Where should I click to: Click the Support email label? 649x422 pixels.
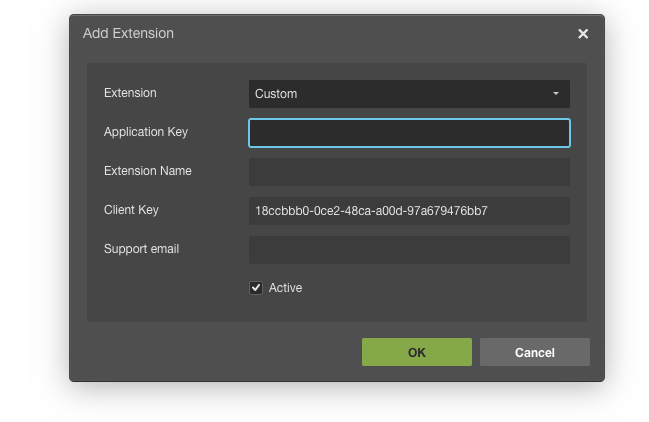tap(142, 249)
